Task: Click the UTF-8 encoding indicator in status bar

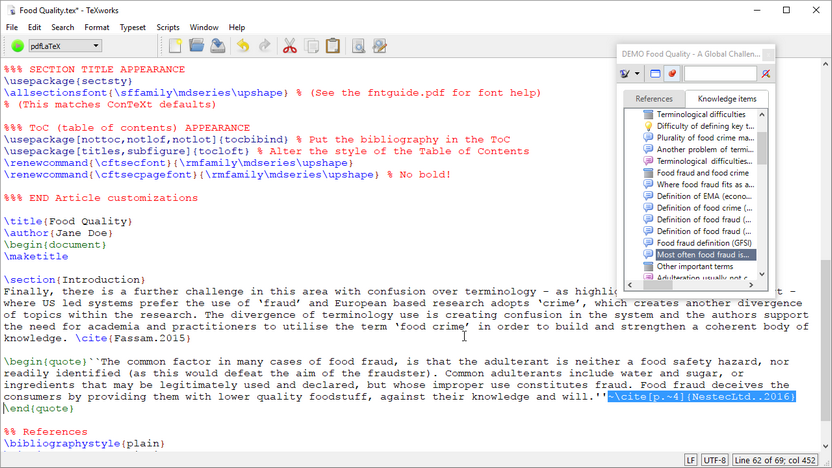Action: 714,460
